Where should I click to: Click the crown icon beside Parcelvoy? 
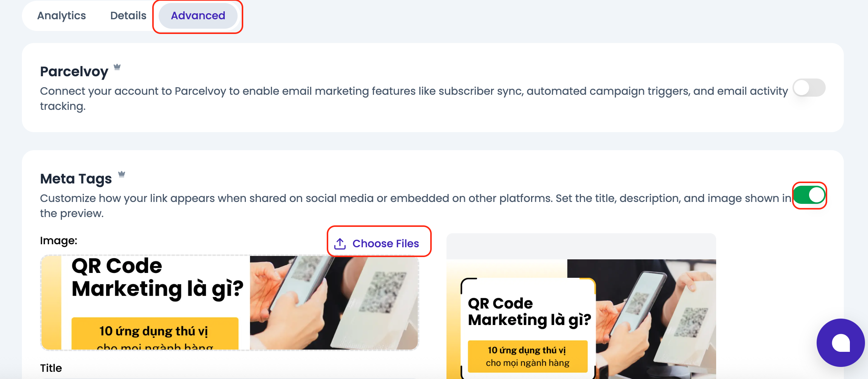pyautogui.click(x=118, y=66)
